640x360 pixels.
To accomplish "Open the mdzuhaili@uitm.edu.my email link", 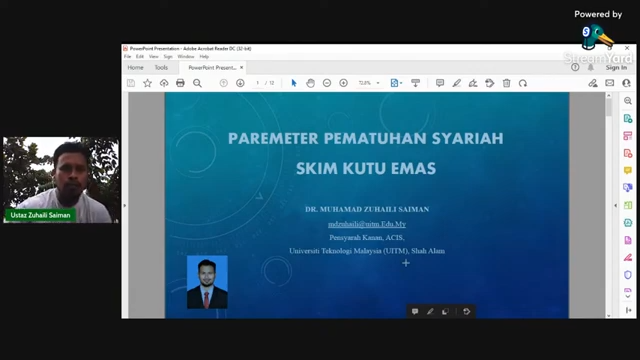I will [x=367, y=224].
